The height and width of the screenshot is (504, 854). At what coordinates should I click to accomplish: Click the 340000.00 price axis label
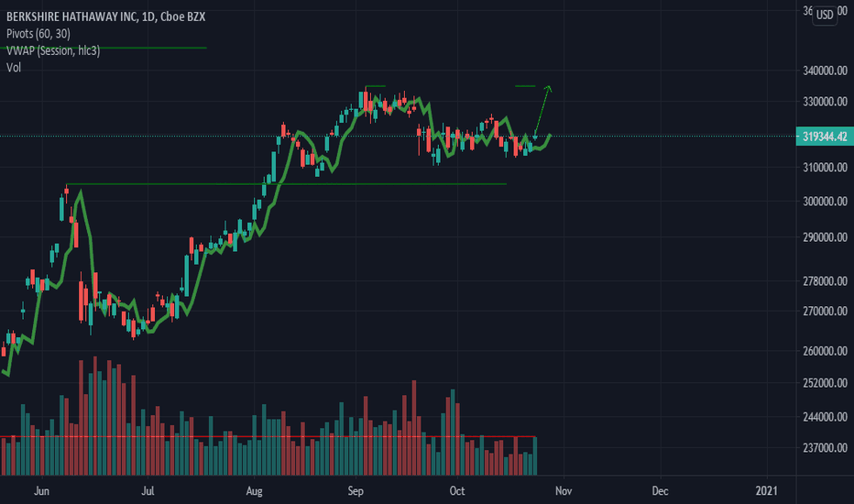point(825,71)
